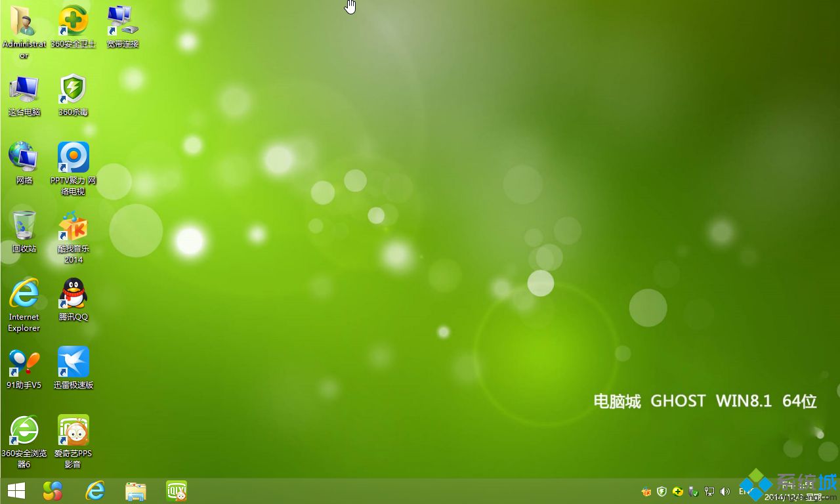840x504 pixels.
Task: Click the volume speaker tray icon
Action: coord(725,491)
